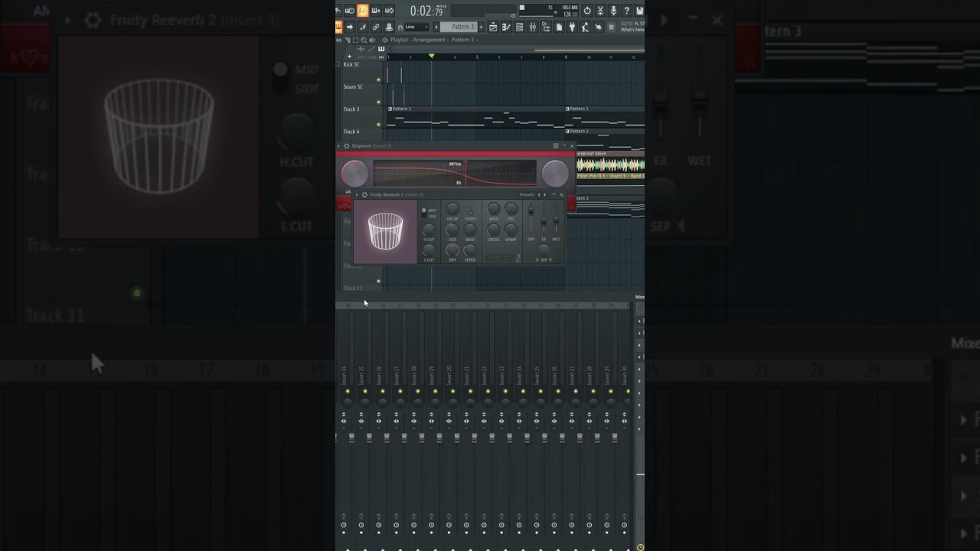Screen dimensions: 980x551
Task: Add a new pattern with the plus button
Action: (x=482, y=28)
